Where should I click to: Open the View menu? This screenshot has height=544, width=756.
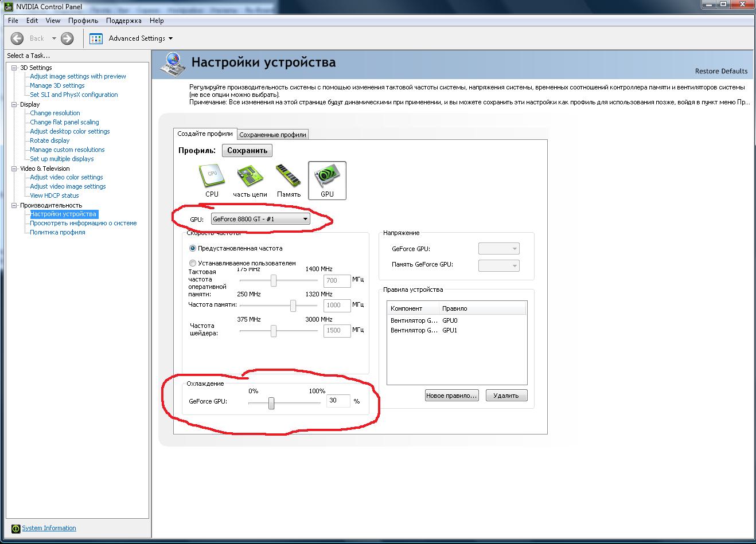[53, 21]
